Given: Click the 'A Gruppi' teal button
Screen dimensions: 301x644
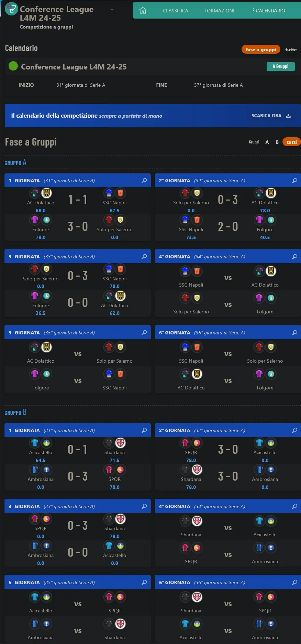Looking at the screenshot, I should click(x=280, y=66).
